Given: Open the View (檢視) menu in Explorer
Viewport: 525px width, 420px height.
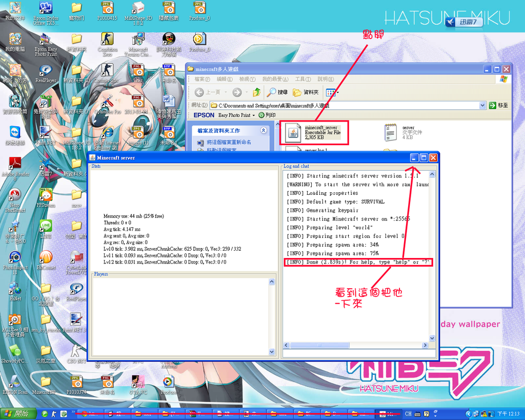Looking at the screenshot, I should pyautogui.click(x=247, y=79).
